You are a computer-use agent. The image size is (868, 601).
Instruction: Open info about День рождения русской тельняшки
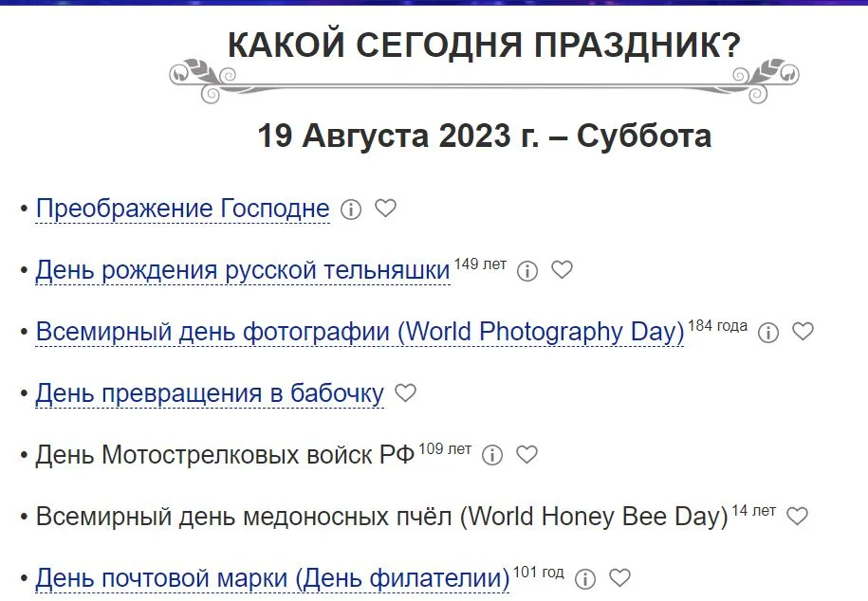click(527, 270)
